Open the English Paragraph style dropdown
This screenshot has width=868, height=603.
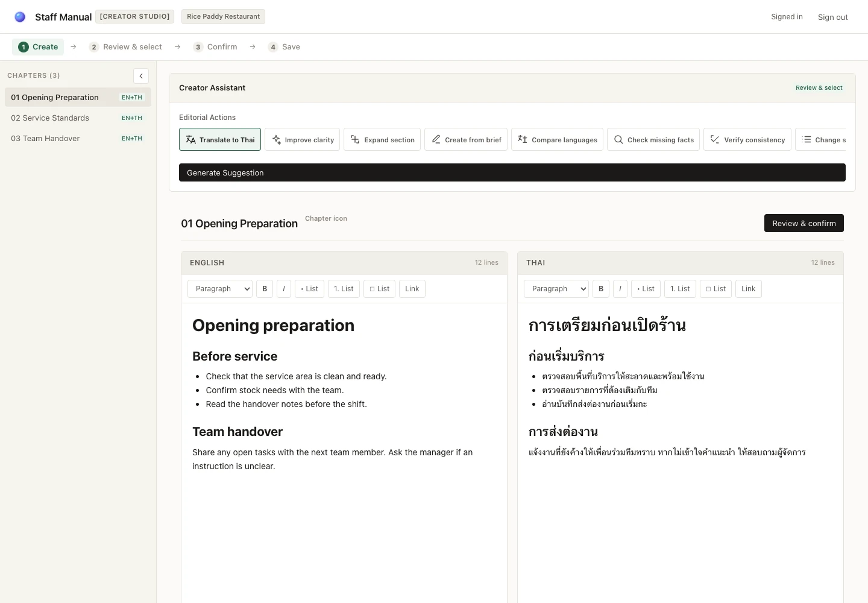[x=220, y=289]
